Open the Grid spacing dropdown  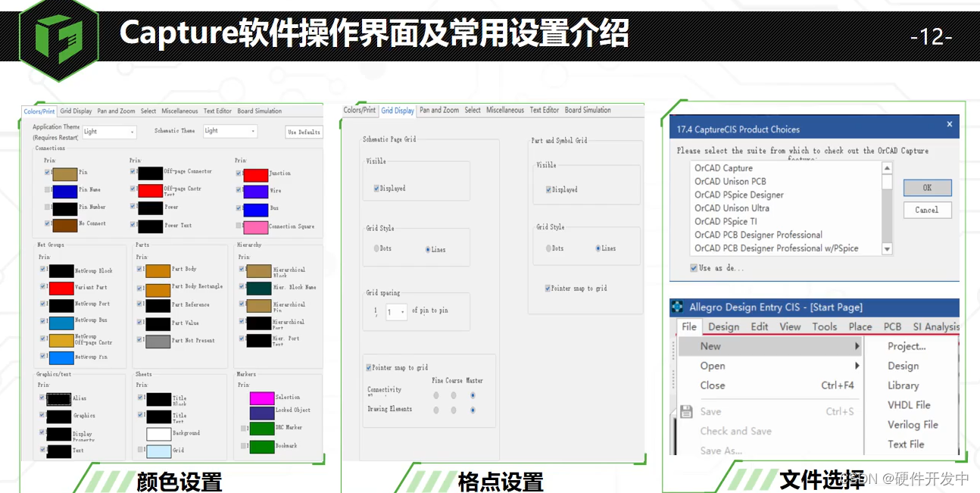(x=396, y=312)
